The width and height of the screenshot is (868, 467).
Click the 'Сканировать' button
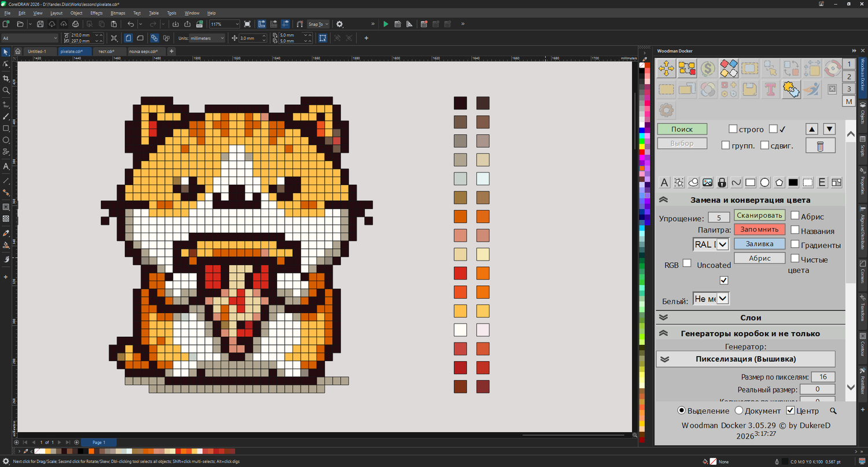[759, 215]
